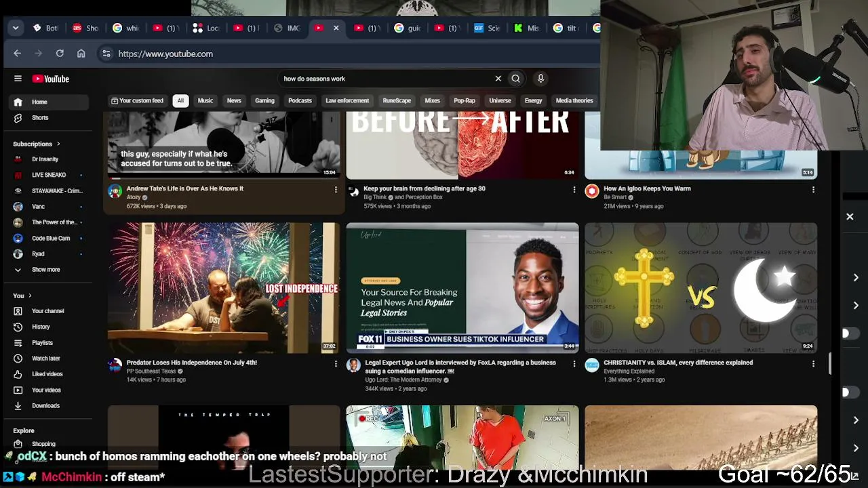868x488 pixels.
Task: Click the Everything Explained channel avatar
Action: click(x=592, y=365)
